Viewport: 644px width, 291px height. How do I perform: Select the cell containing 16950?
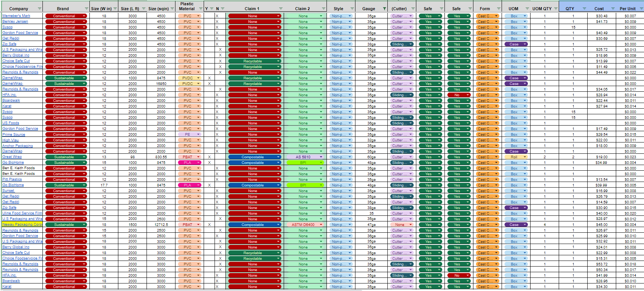coord(161,83)
